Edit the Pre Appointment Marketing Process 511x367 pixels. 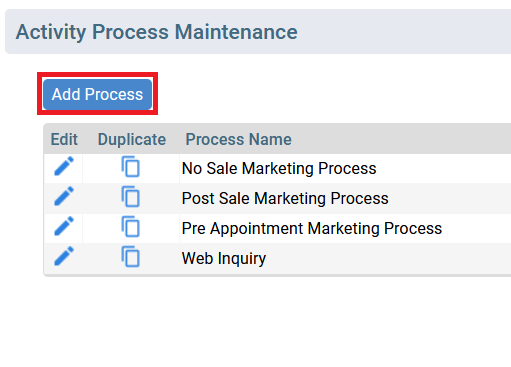click(x=64, y=226)
